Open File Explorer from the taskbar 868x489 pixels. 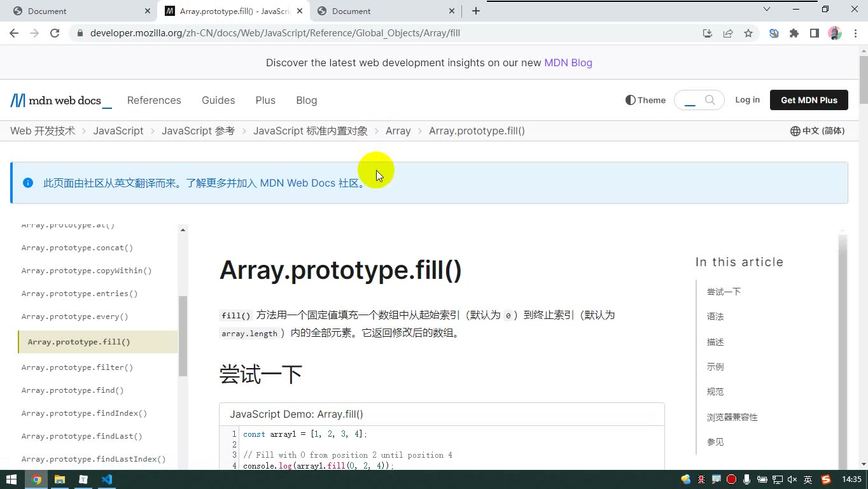(60, 479)
